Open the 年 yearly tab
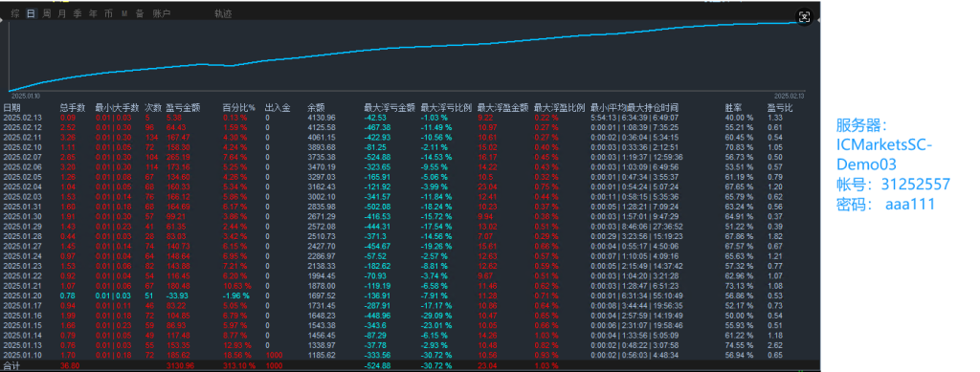Viewport: 980px width, 372px height. point(93,13)
